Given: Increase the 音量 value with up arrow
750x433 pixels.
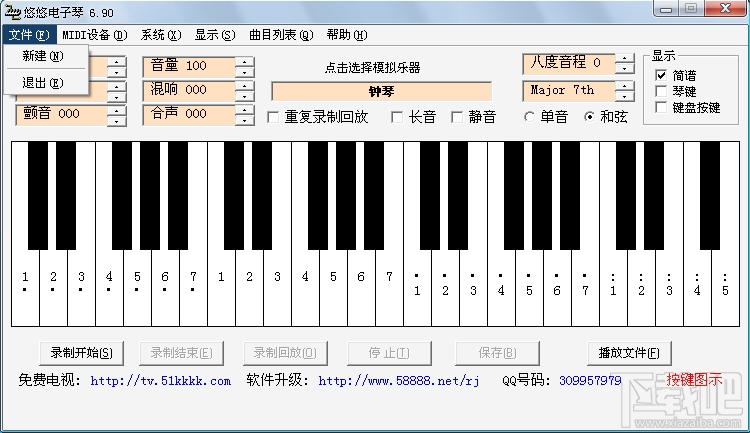Looking at the screenshot, I should click(x=244, y=62).
